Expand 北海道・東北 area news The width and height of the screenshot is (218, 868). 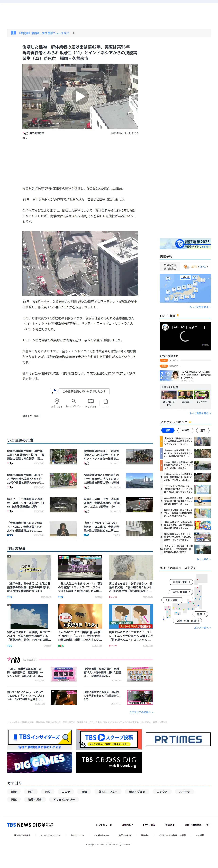181,582
